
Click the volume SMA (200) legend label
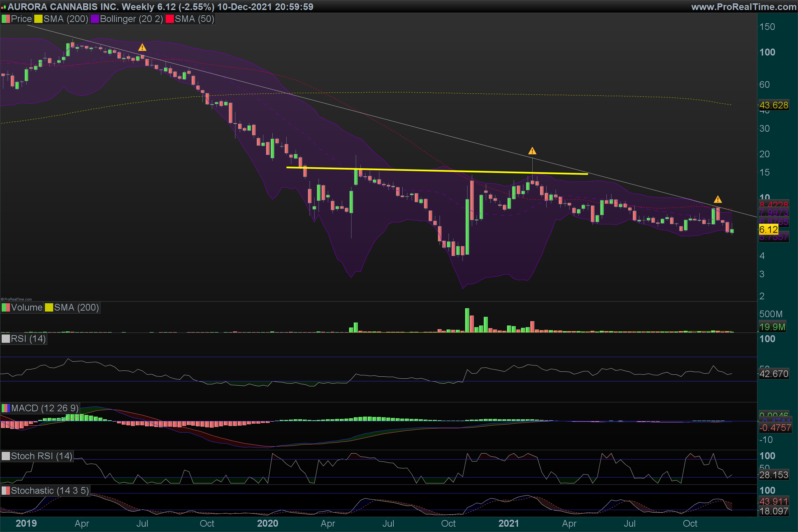[76, 307]
